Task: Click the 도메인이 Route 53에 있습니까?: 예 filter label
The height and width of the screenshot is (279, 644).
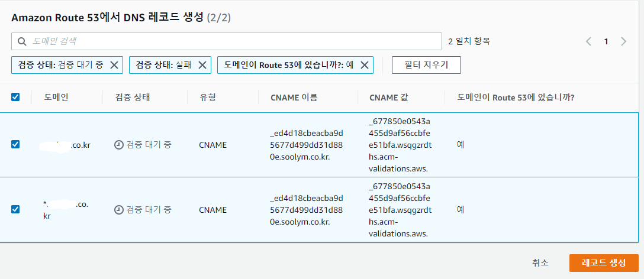Action: [x=289, y=65]
